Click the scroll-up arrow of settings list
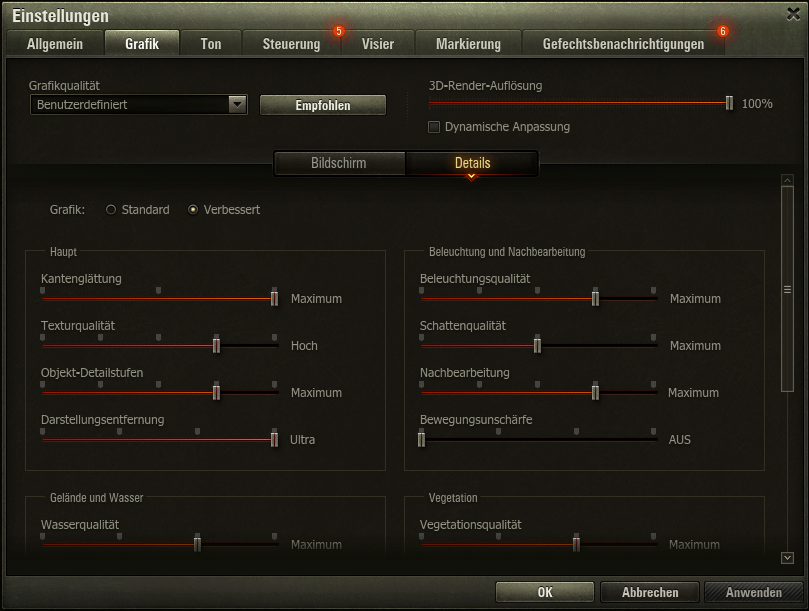The width and height of the screenshot is (809, 611). [x=787, y=180]
